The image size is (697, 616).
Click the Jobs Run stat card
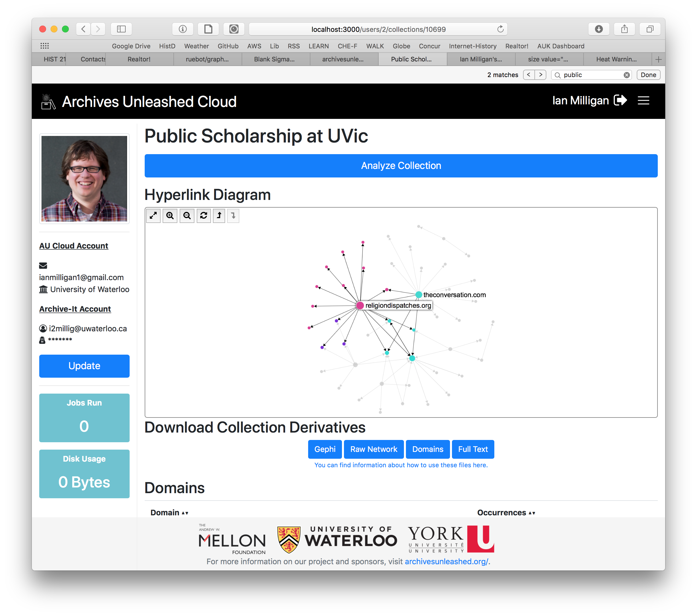[x=84, y=418]
